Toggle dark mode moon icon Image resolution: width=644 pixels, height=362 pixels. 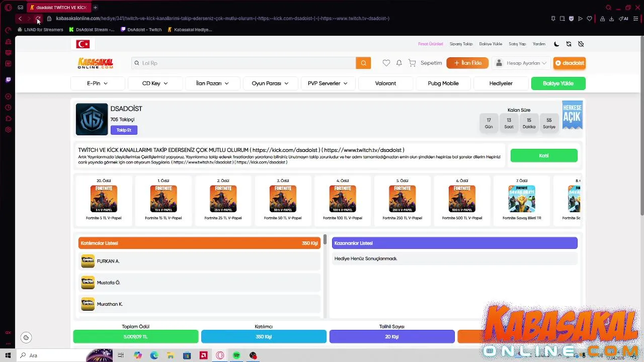tap(556, 44)
